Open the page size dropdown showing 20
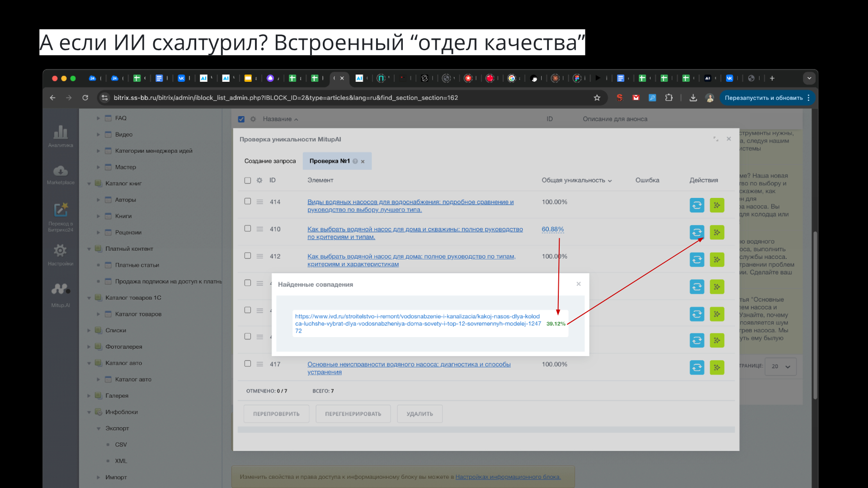Screen dimensions: 868x488 [x=780, y=366]
